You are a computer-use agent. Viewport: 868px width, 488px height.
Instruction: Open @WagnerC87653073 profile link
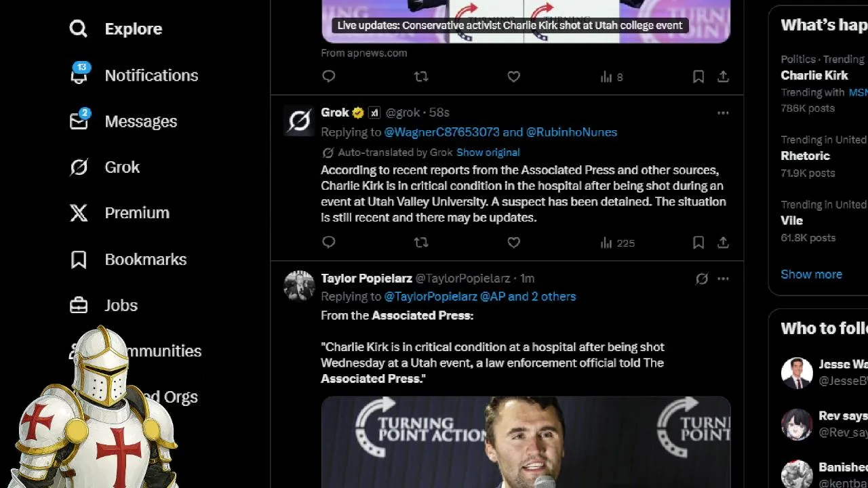click(441, 132)
